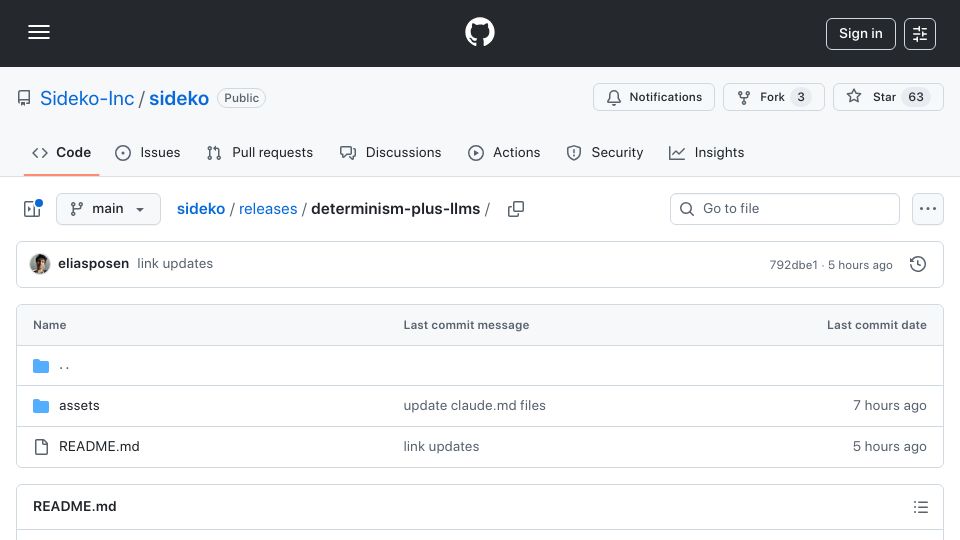
Task: Click the assets folder icon
Action: [x=41, y=406]
